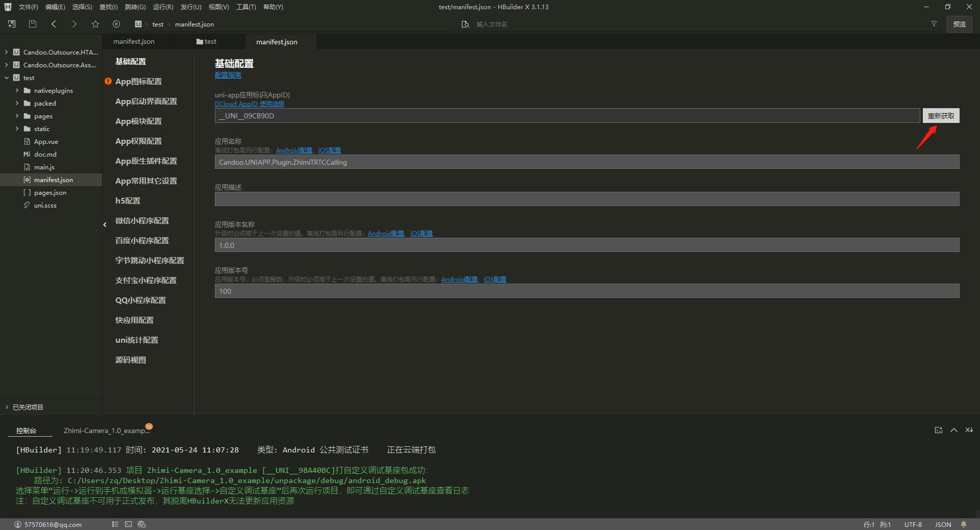The width and height of the screenshot is (980, 530).
Task: Click the clear console output icon
Action: pyautogui.click(x=969, y=430)
